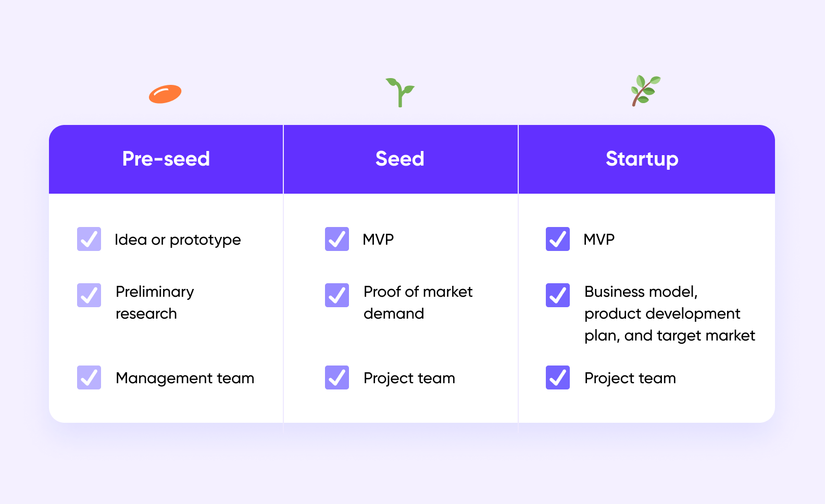Toggle the MVP checkbox in the Startup column
Screen dimensions: 825x504
[558, 239]
